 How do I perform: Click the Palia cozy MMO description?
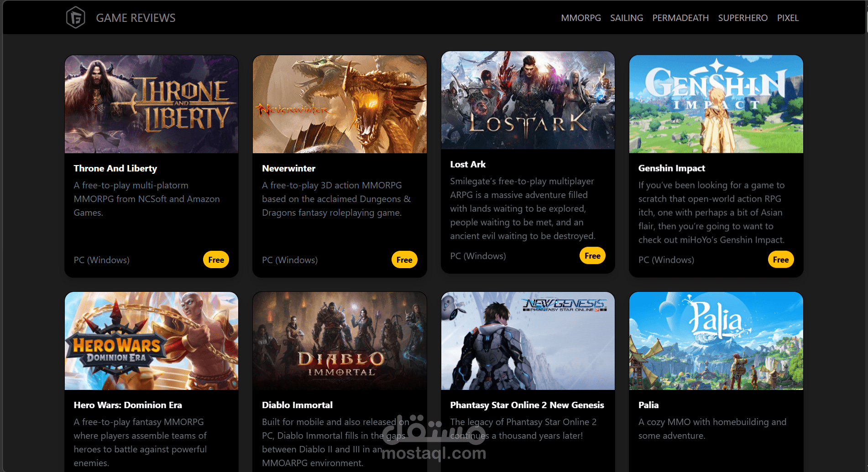pyautogui.click(x=712, y=429)
